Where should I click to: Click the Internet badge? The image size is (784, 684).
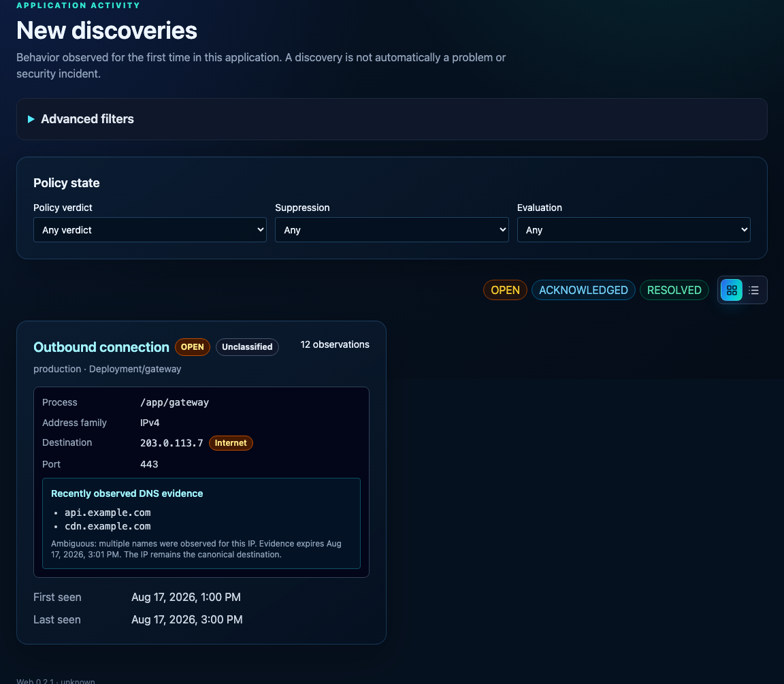tap(231, 443)
